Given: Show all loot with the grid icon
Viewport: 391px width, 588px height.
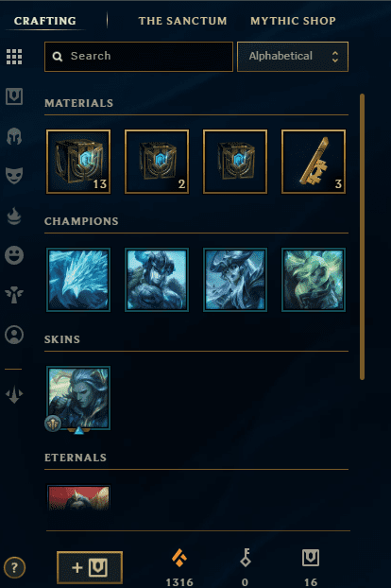Looking at the screenshot, I should tap(14, 57).
